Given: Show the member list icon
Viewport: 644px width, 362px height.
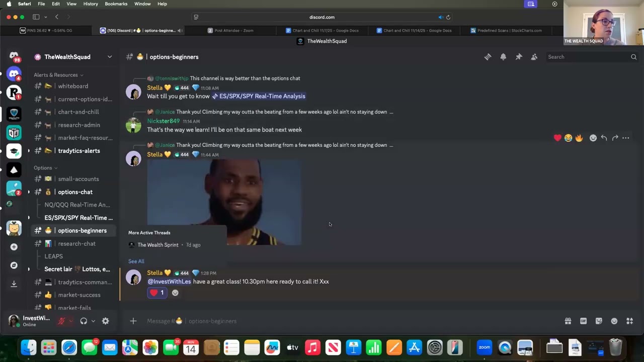Looking at the screenshot, I should (534, 57).
